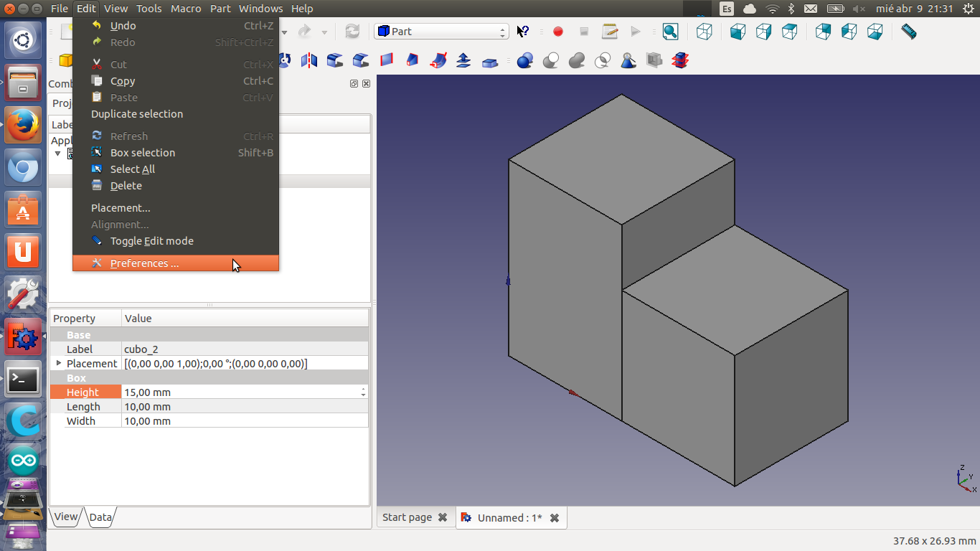Image resolution: width=980 pixels, height=551 pixels.
Task: Switch to the View property tab
Action: 65,517
